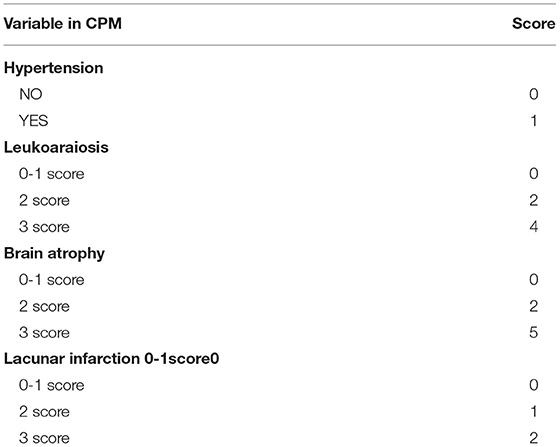Click Brain atrophy '3 score' row label

[x=44, y=333]
